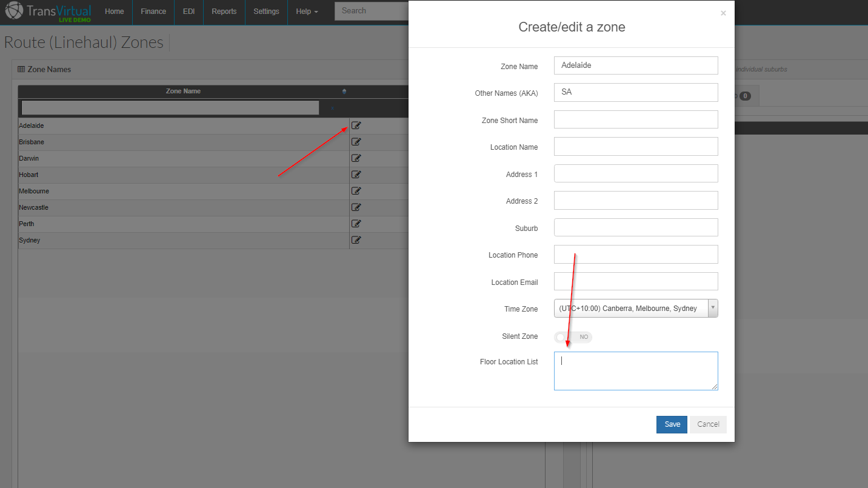Click the Save button
Viewport: 868px width, 488px height.
tap(672, 424)
